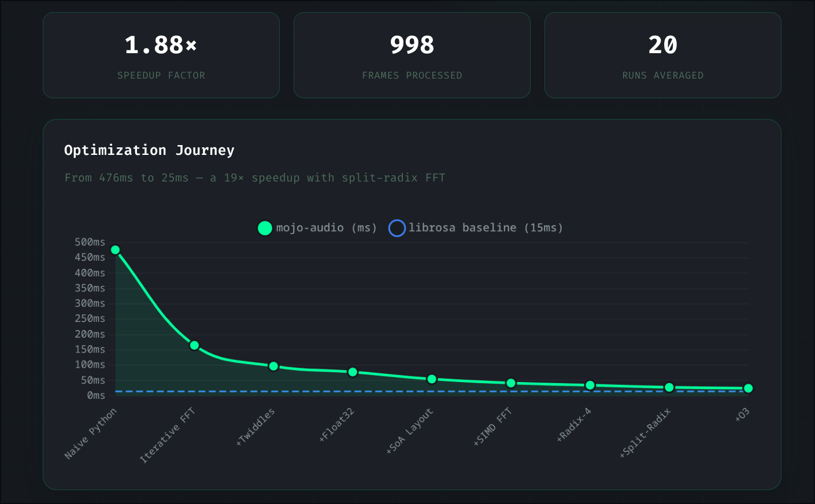815x504 pixels.
Task: Click the +SoA Layout data point
Action: pos(432,379)
